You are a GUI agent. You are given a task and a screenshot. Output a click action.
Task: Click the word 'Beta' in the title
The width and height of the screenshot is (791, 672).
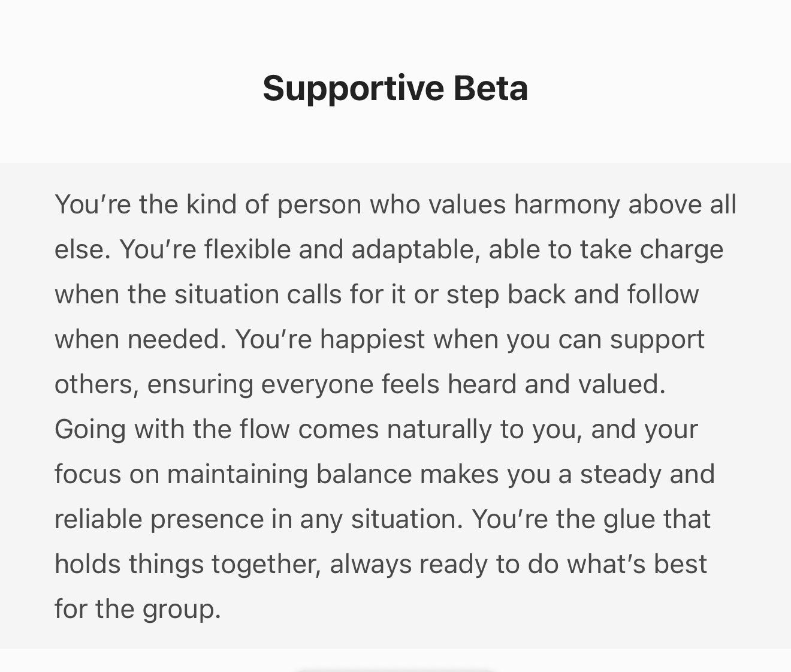tap(490, 88)
